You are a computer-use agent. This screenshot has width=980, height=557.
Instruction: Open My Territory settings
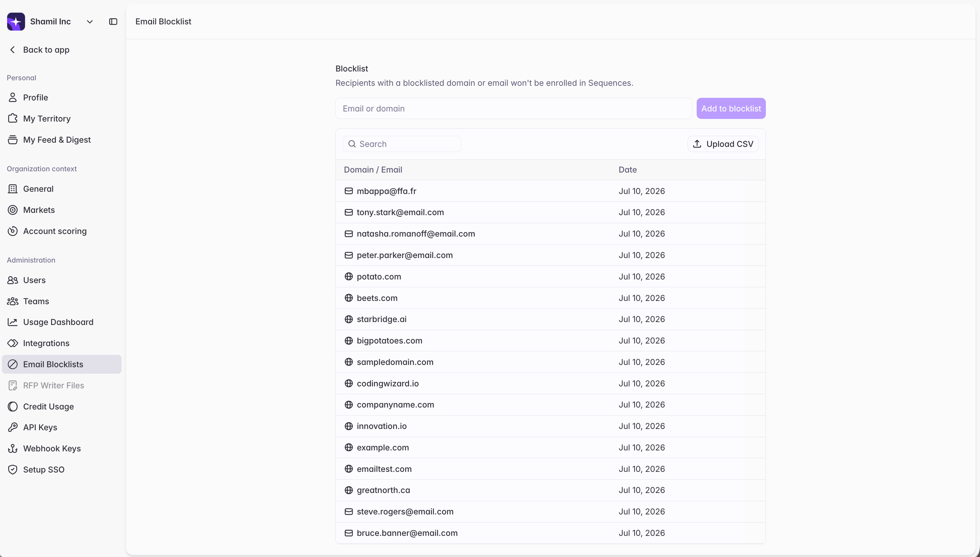pyautogui.click(x=62, y=119)
